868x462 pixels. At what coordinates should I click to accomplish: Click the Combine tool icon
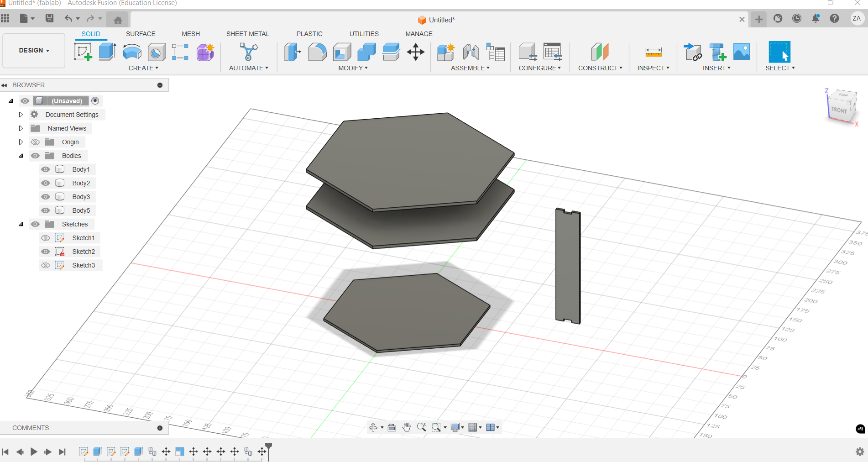click(x=366, y=52)
